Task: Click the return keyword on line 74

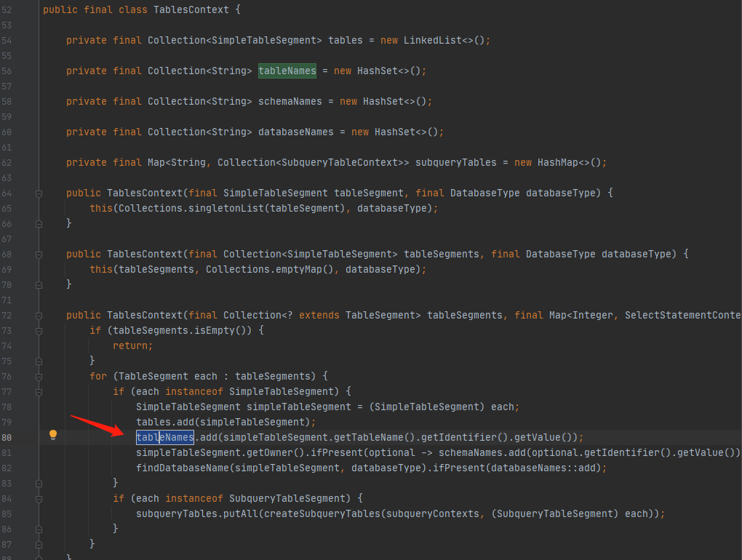Action: click(x=130, y=345)
